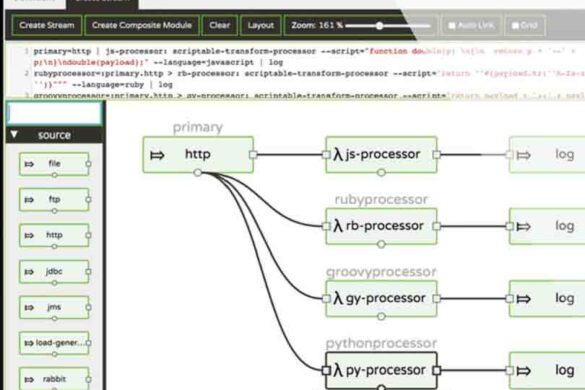Toggle the Grid checkbox
585x390 pixels.
pyautogui.click(x=515, y=25)
